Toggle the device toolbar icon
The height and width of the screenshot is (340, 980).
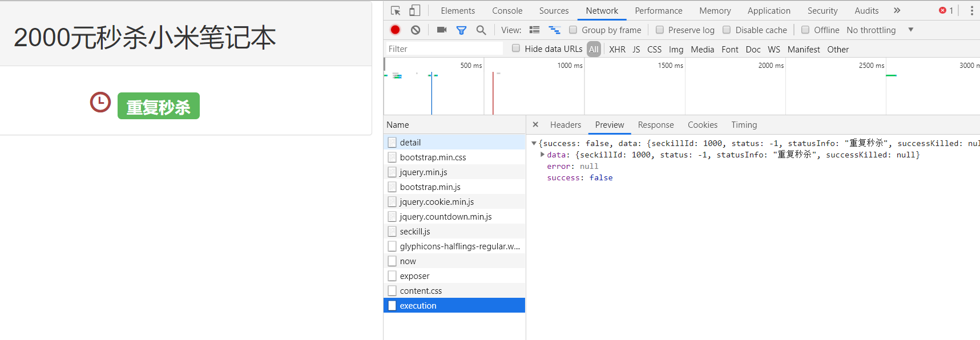pyautogui.click(x=415, y=11)
